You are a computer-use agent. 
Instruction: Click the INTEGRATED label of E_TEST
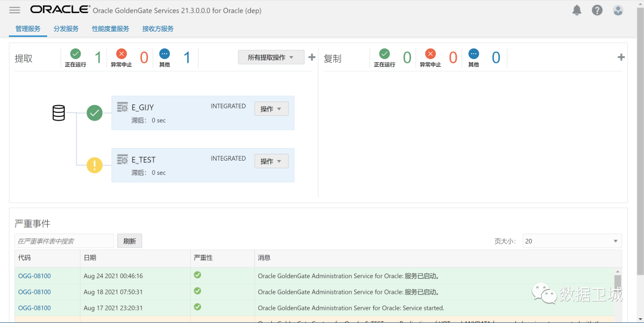(x=228, y=158)
